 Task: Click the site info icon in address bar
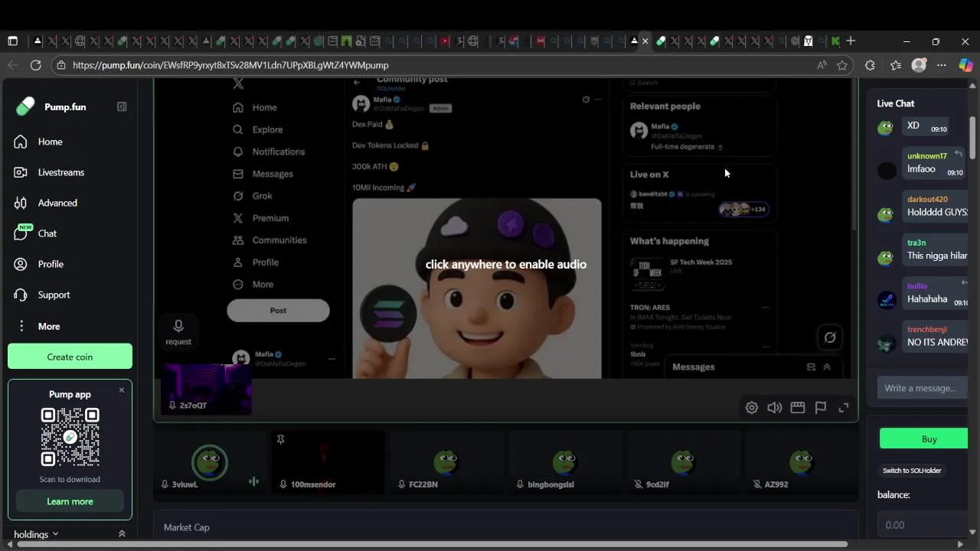pos(61,65)
